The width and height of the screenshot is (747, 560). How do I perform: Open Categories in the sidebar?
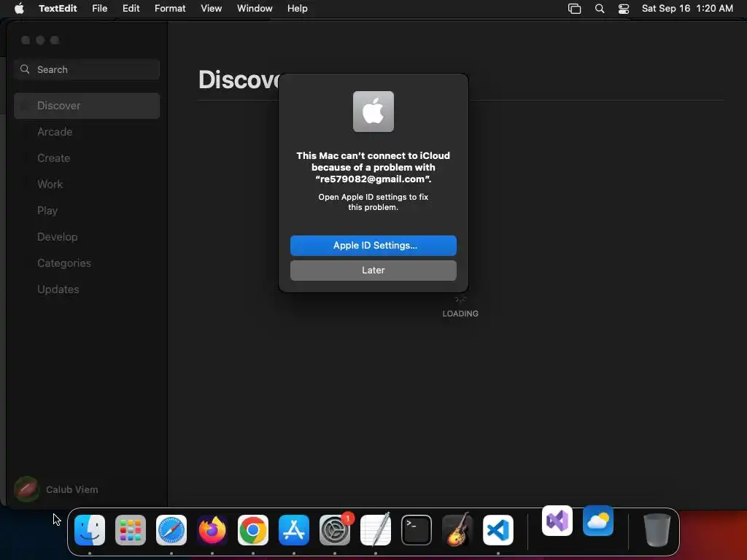[x=87, y=262]
